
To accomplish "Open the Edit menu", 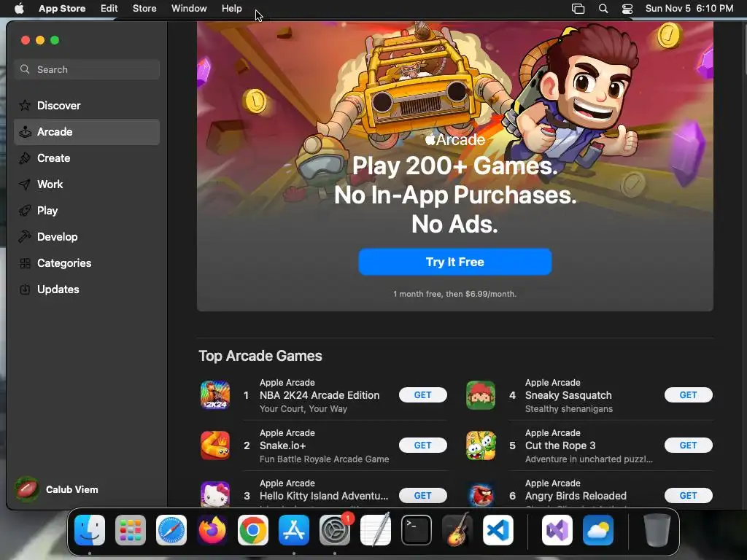I will (x=109, y=9).
